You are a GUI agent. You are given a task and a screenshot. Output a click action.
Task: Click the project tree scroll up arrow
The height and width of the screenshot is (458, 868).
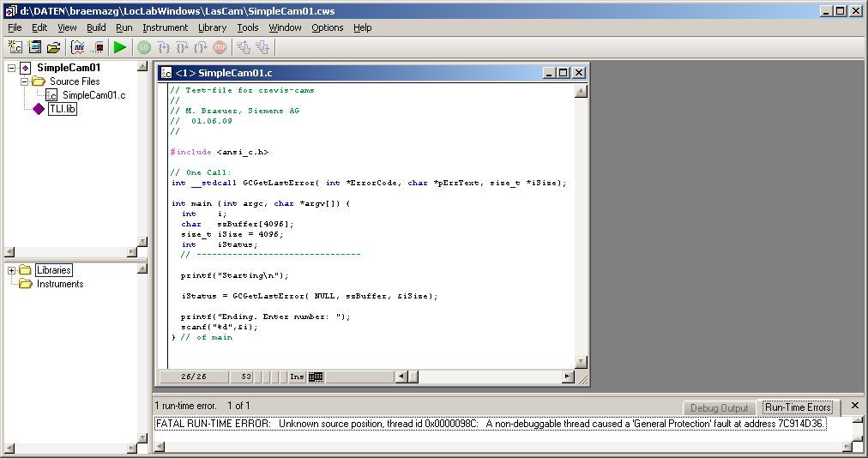pos(142,66)
